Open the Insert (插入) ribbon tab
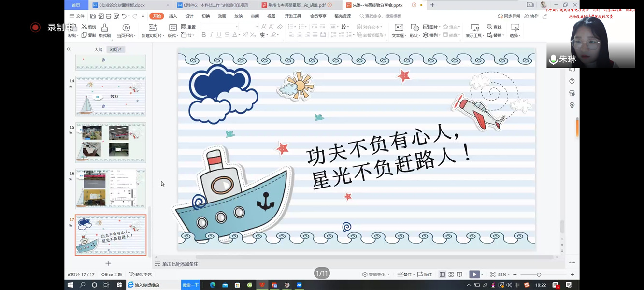 172,16
